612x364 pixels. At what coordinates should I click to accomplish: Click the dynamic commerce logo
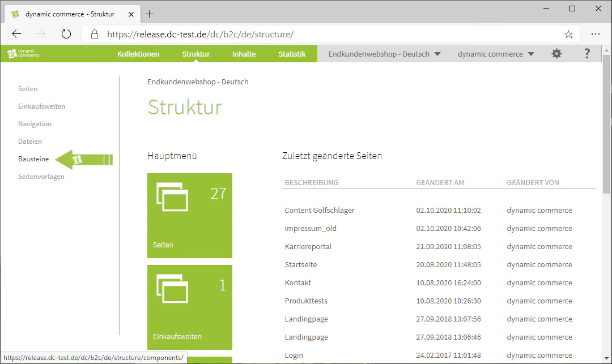23,53
